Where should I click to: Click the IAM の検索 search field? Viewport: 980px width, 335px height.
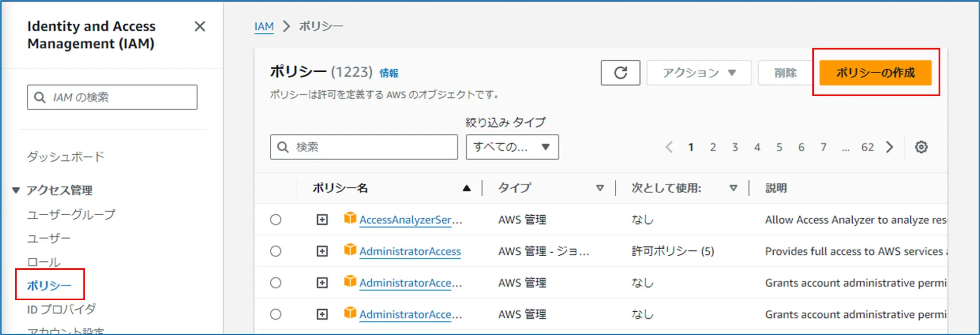pos(112,97)
